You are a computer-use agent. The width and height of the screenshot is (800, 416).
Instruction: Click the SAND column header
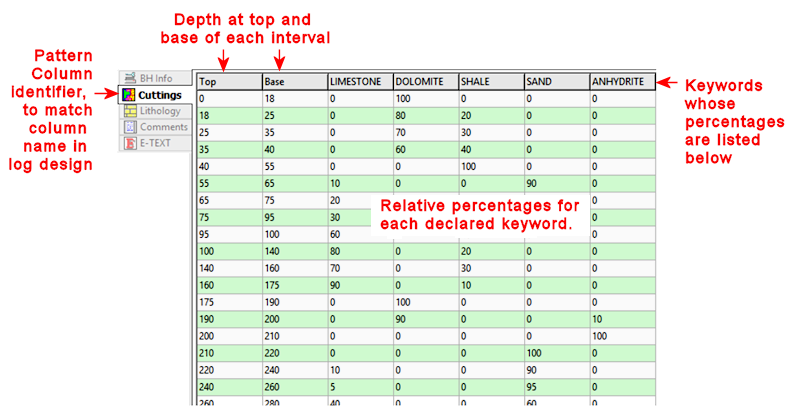[x=555, y=82]
